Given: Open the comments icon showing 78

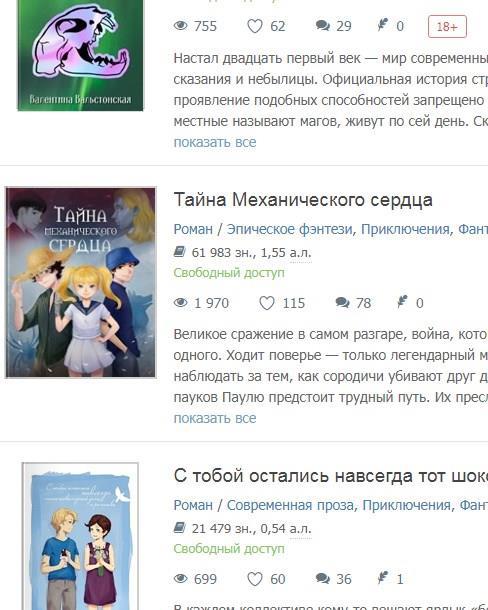Looking at the screenshot, I should click(x=342, y=302).
